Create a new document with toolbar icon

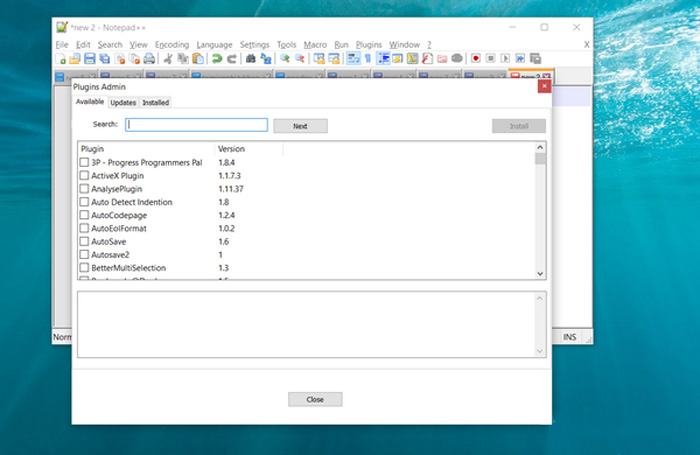point(61,58)
